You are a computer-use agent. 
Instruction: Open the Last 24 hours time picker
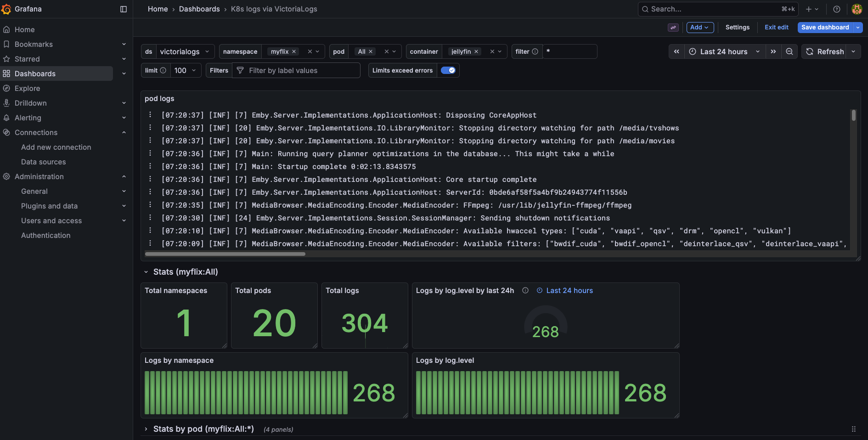[723, 51]
